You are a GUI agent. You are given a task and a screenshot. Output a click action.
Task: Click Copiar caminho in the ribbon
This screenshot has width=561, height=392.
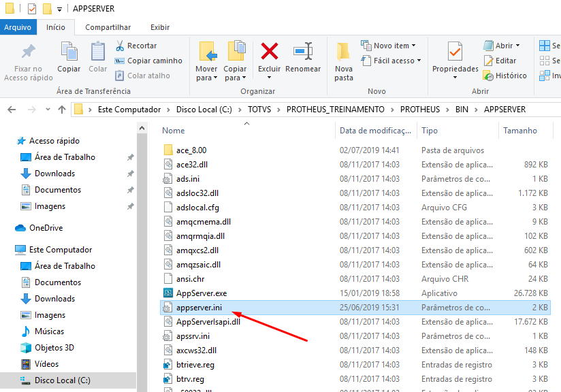[x=148, y=61]
